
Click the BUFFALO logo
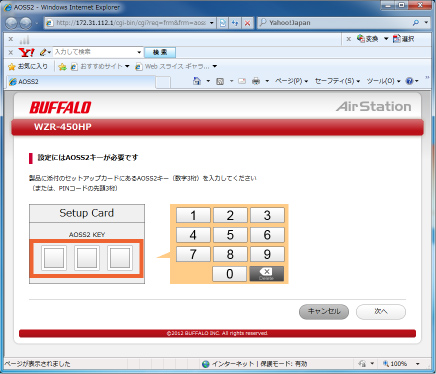(x=60, y=108)
